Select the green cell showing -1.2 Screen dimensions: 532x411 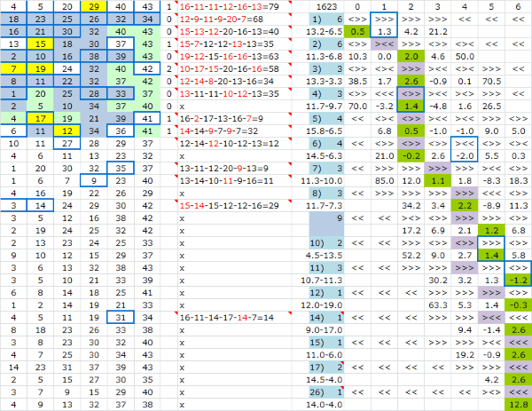point(518,281)
